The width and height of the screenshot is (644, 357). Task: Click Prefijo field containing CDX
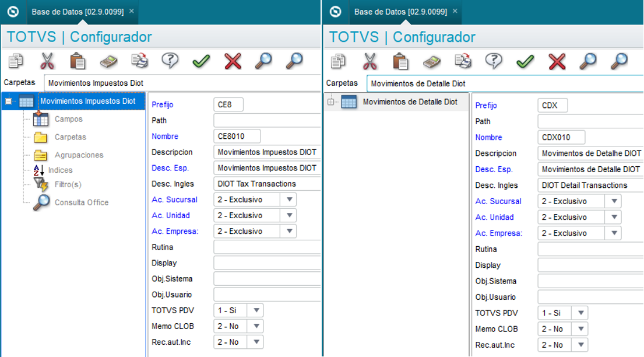tap(553, 105)
